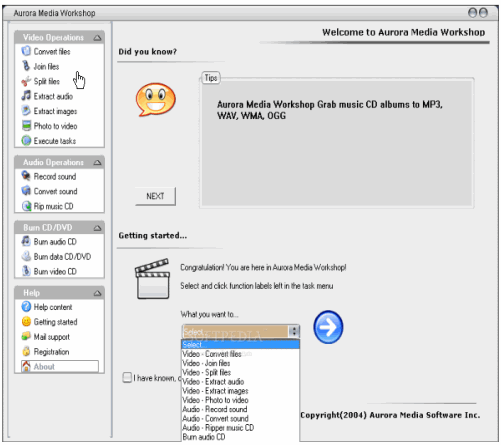Click the Record sound icon
This screenshot has height=445, width=501.
pos(26,176)
